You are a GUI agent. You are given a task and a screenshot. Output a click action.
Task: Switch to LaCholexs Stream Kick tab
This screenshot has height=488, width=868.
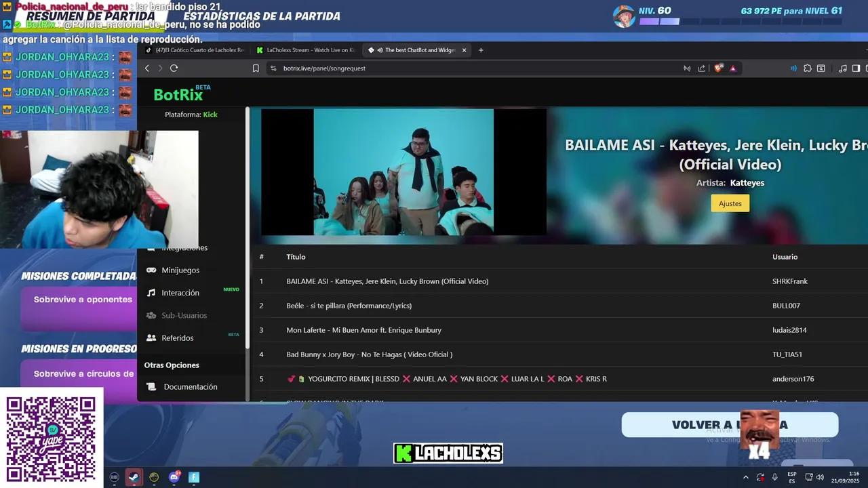point(306,50)
